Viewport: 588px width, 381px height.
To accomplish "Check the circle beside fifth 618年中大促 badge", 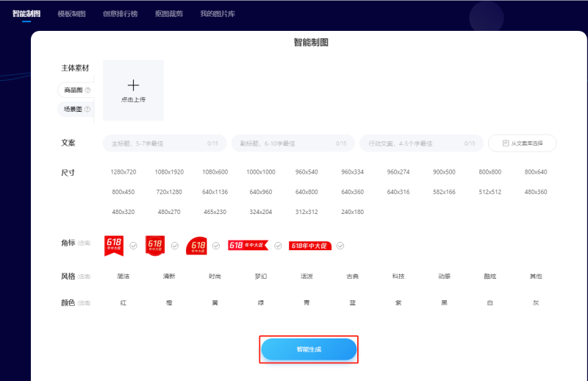I will 340,246.
